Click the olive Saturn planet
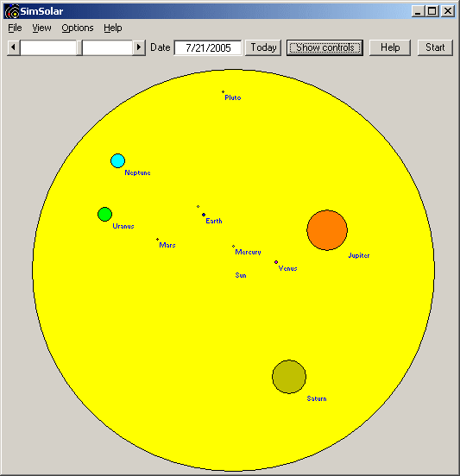Image resolution: width=460 pixels, height=476 pixels. click(289, 377)
